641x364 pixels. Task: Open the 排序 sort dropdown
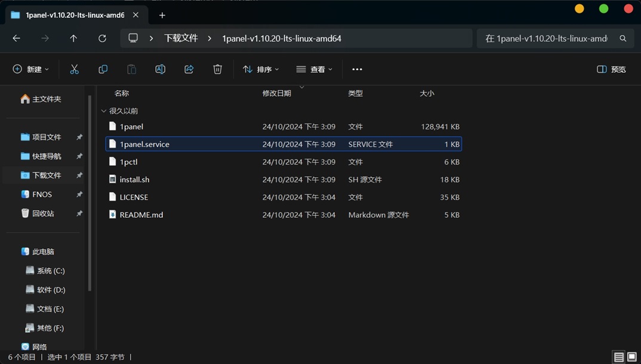click(261, 69)
